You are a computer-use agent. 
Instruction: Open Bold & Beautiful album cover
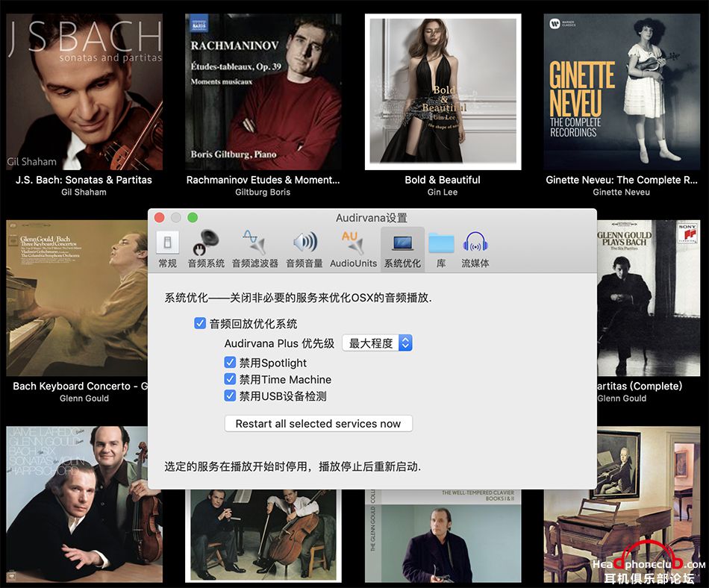pyautogui.click(x=443, y=93)
